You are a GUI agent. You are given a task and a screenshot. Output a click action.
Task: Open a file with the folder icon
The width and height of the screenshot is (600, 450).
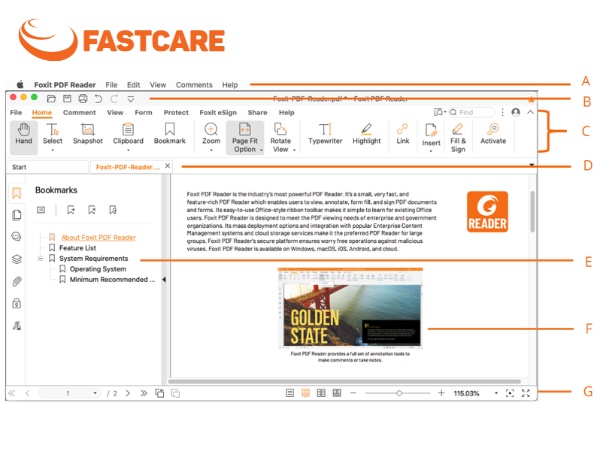pyautogui.click(x=51, y=99)
